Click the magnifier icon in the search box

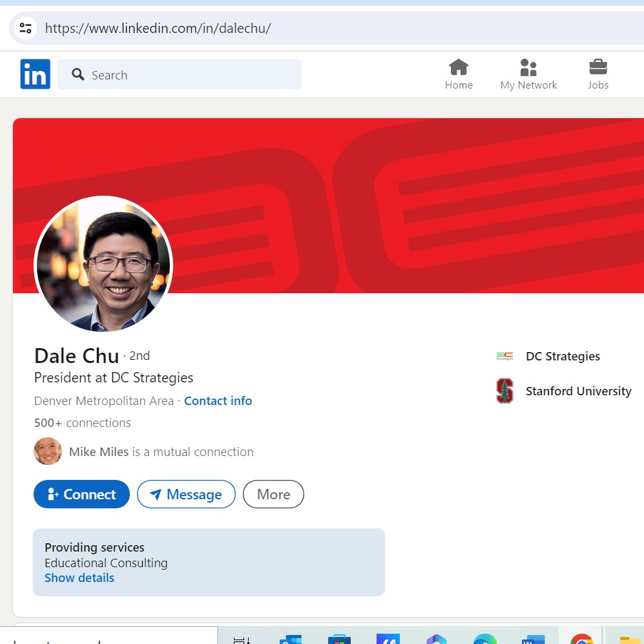click(78, 74)
